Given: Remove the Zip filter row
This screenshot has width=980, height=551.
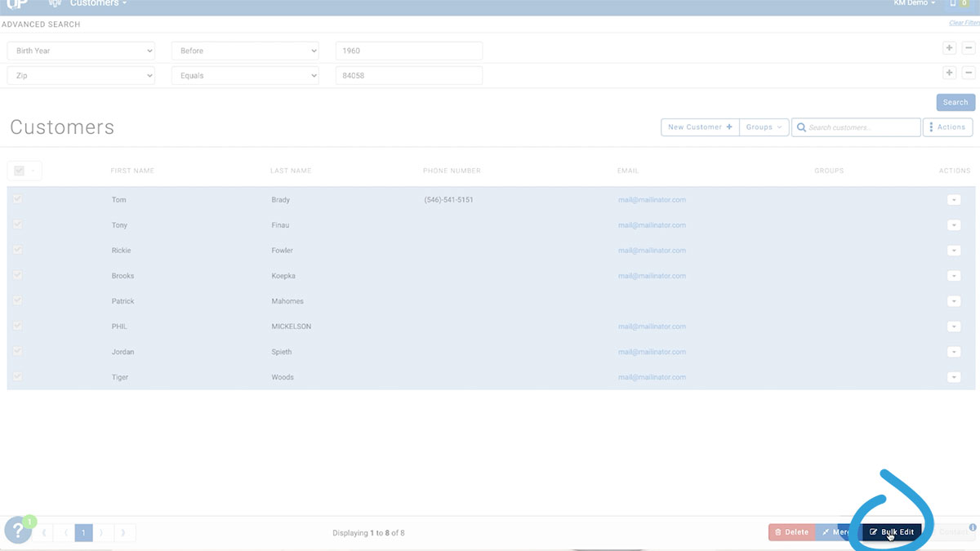Looking at the screenshot, I should coord(968,73).
